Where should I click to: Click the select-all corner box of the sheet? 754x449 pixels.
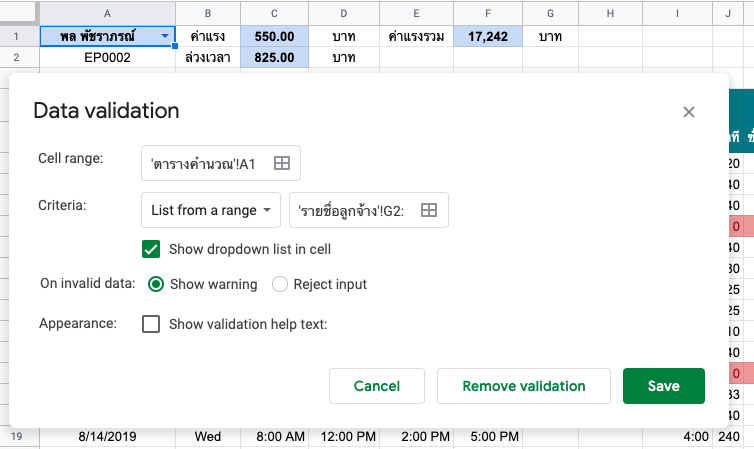coord(18,12)
